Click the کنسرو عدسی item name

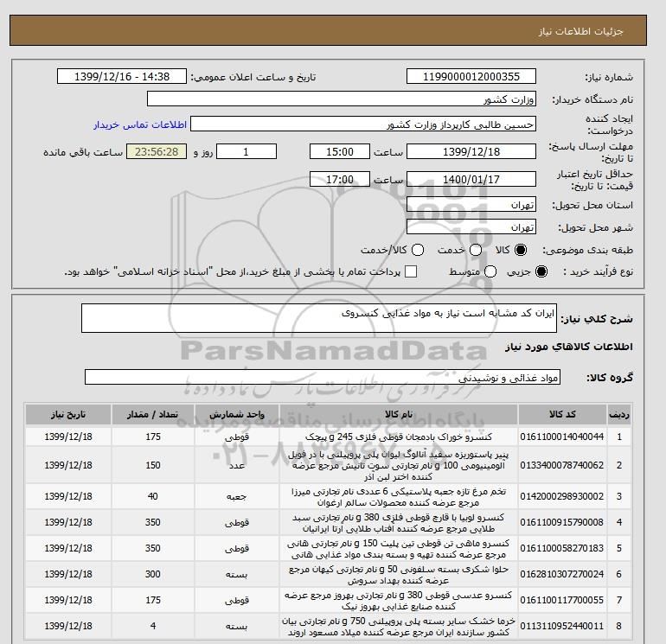pos(399,600)
